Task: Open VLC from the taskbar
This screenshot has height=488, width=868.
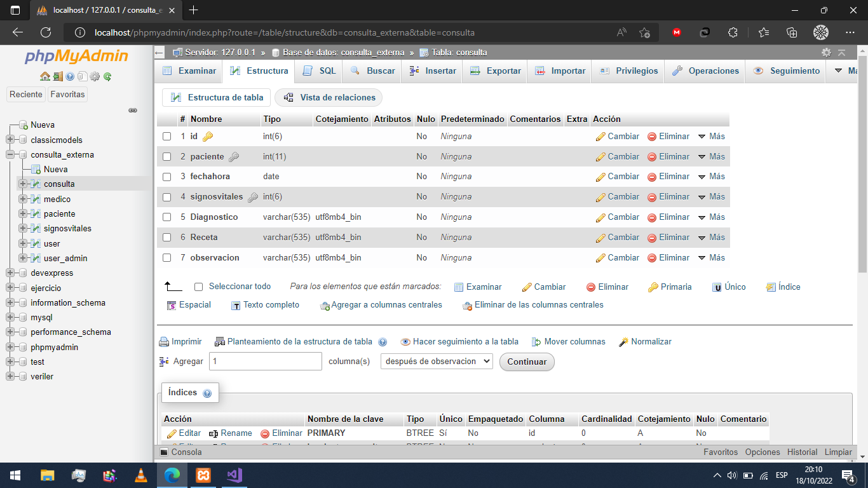Action: (141, 475)
